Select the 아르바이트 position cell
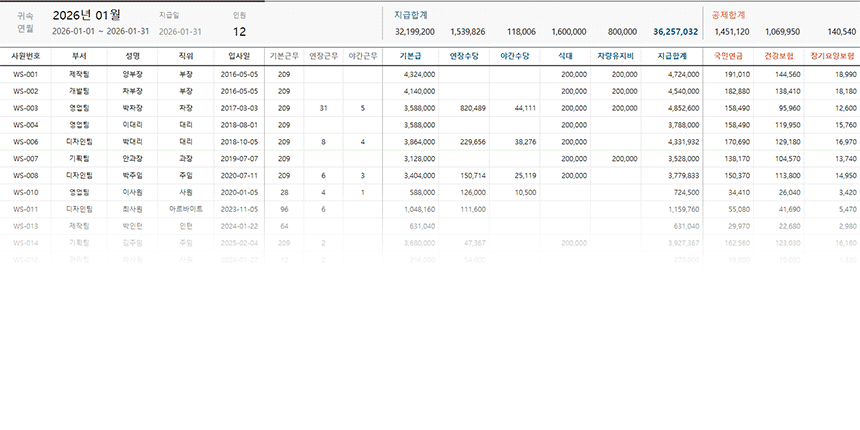The image size is (860, 430). (185, 209)
